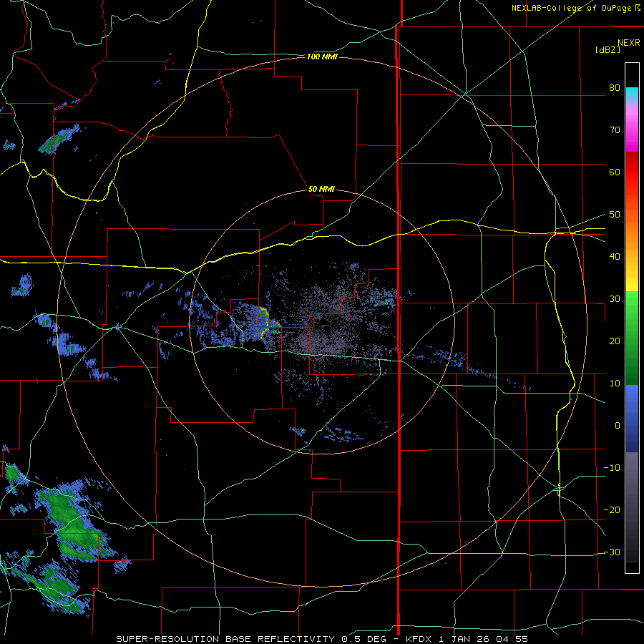The height and width of the screenshot is (644, 644).
Task: Click the 30 dBZ scale value
Action: 615,299
